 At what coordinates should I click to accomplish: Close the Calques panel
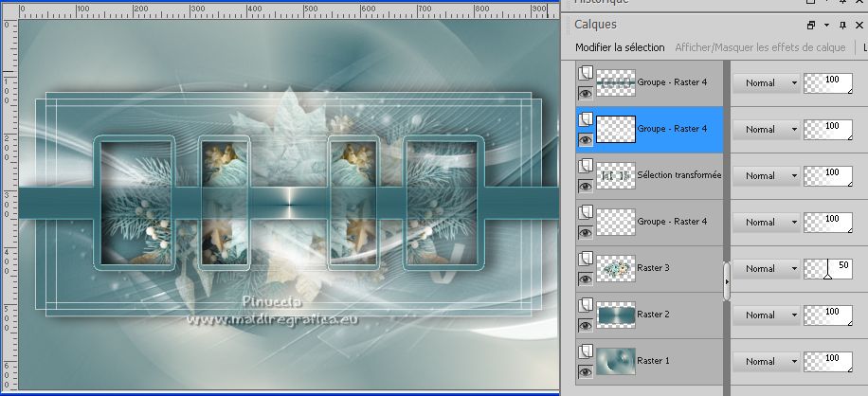(x=859, y=25)
